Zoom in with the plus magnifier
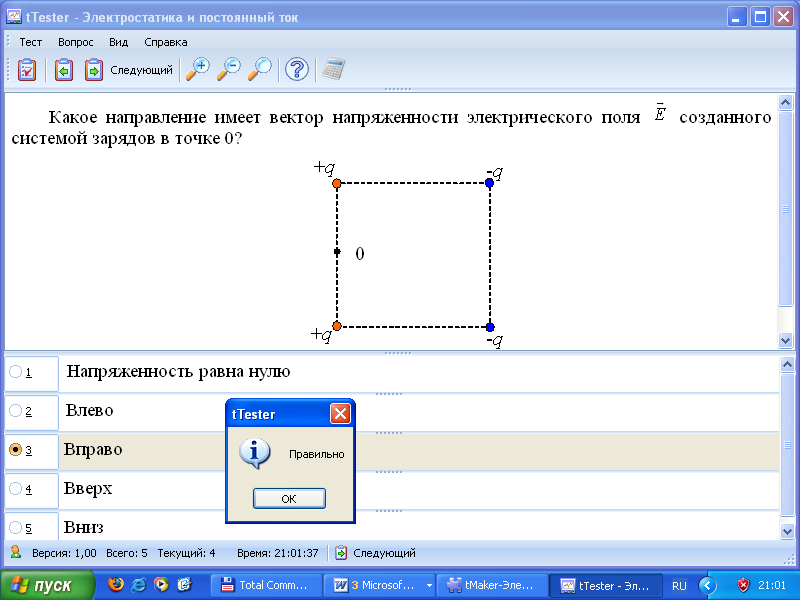This screenshot has height=600, width=800. coord(197,69)
